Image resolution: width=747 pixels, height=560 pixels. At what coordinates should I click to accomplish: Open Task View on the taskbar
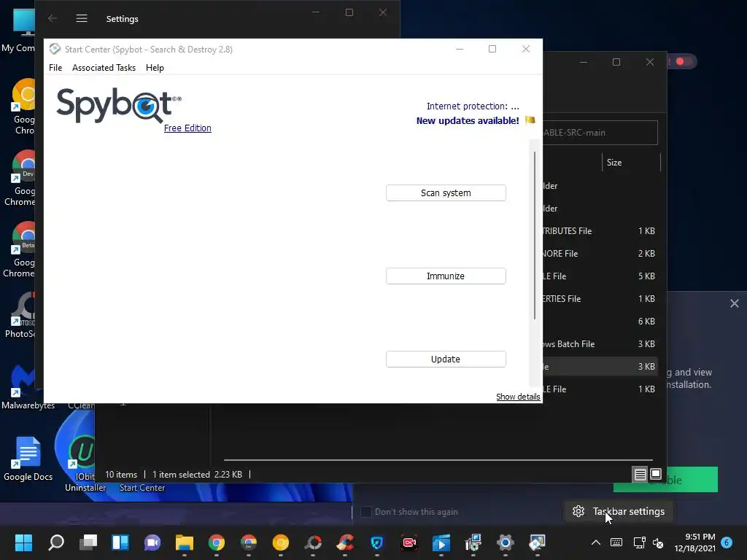pos(88,542)
